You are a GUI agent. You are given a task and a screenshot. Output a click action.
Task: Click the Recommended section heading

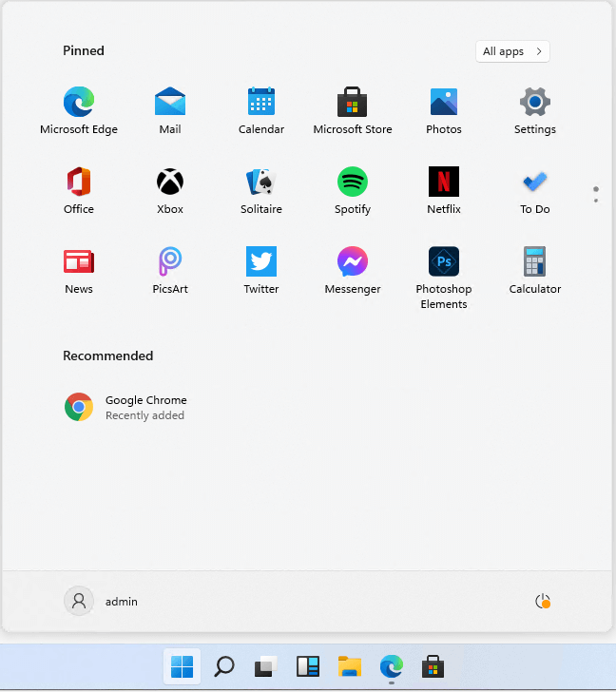click(108, 356)
